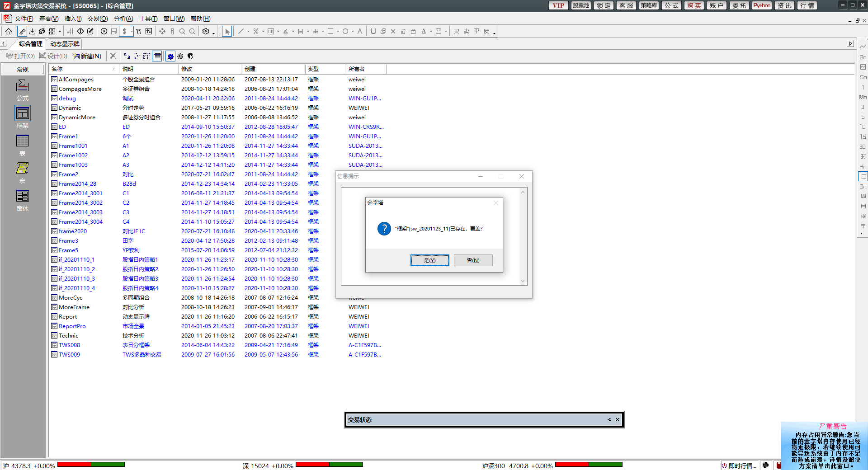Expand the text color dropdown arrow
This screenshot has width=868, height=470.
click(x=431, y=32)
